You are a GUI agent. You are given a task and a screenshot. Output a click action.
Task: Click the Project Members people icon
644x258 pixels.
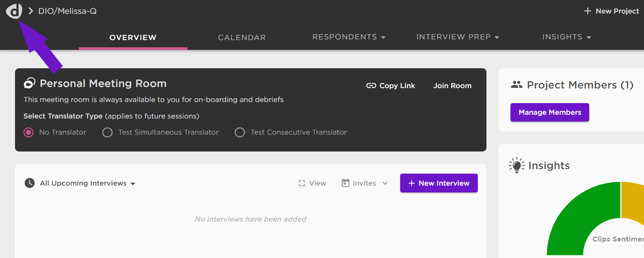[516, 85]
